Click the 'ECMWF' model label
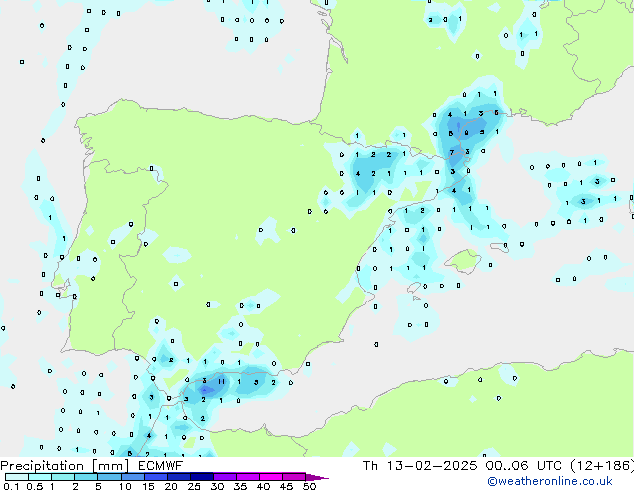 (x=160, y=466)
